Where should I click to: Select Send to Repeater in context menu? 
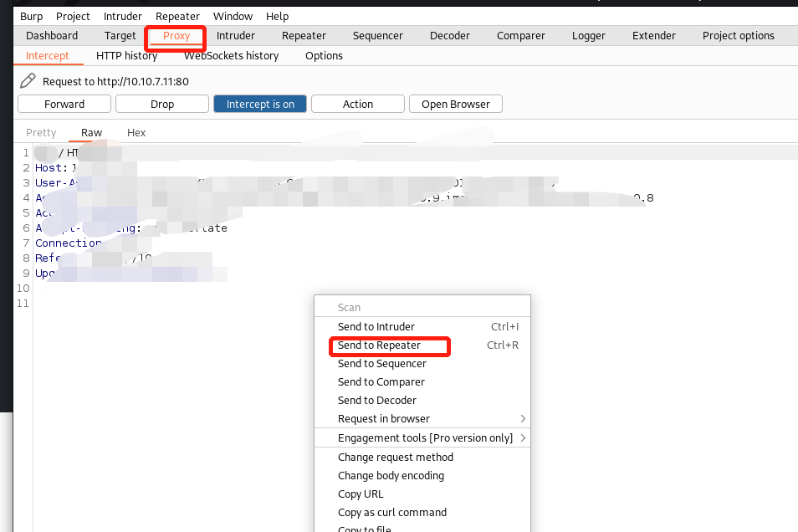pyautogui.click(x=379, y=345)
